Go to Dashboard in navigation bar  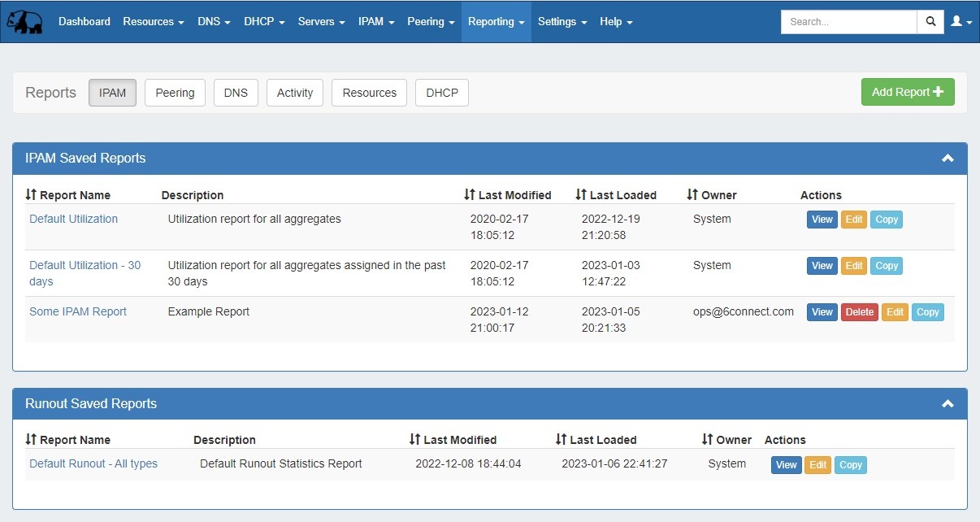tap(85, 22)
